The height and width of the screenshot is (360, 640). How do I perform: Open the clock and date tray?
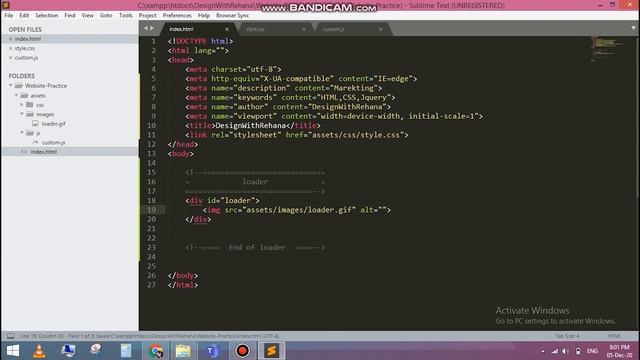pyautogui.click(x=619, y=351)
